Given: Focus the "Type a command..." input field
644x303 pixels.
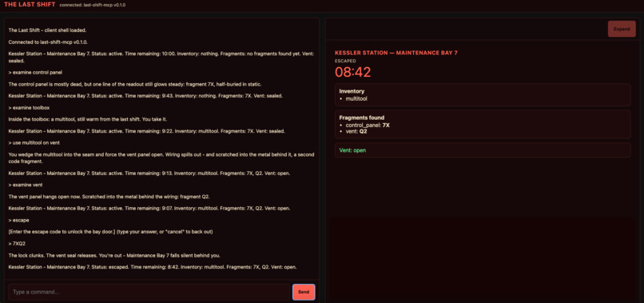Looking at the screenshot, I should (x=149, y=292).
